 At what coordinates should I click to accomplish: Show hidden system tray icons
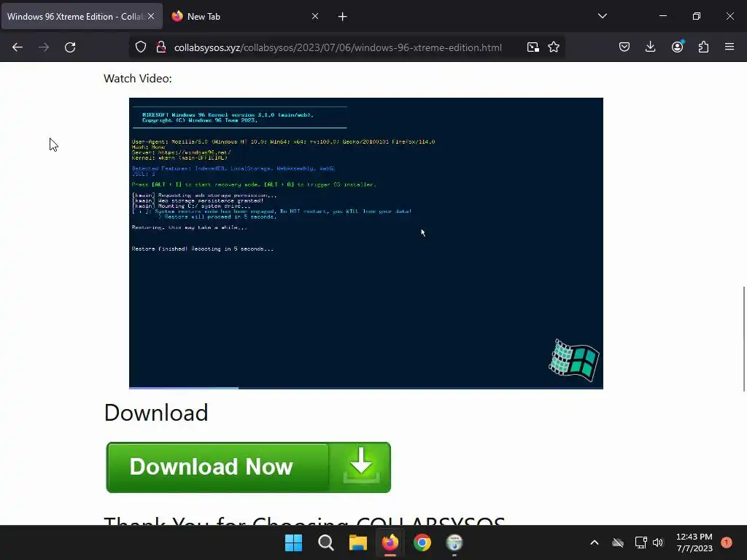(x=594, y=542)
